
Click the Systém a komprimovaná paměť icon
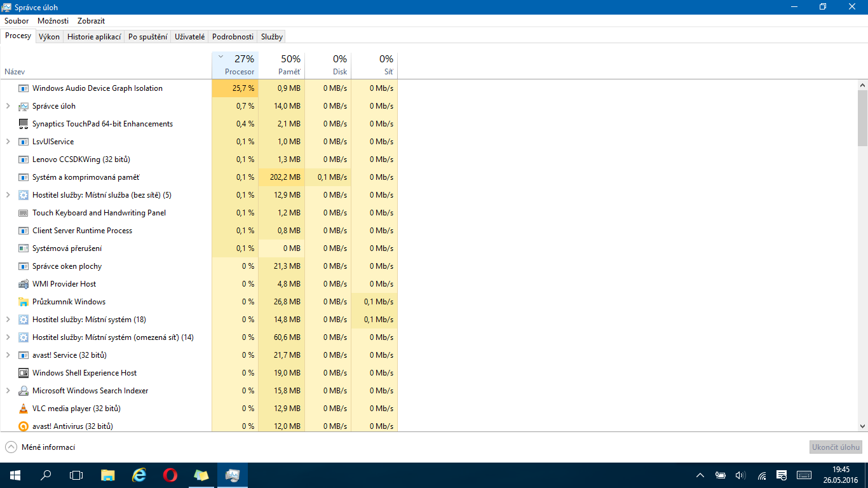pyautogui.click(x=24, y=177)
